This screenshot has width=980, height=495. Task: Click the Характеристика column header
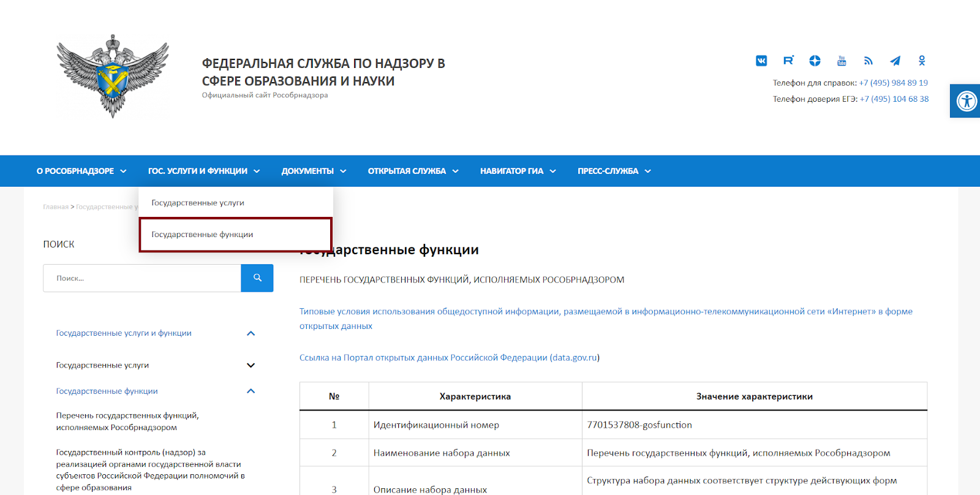coord(475,396)
